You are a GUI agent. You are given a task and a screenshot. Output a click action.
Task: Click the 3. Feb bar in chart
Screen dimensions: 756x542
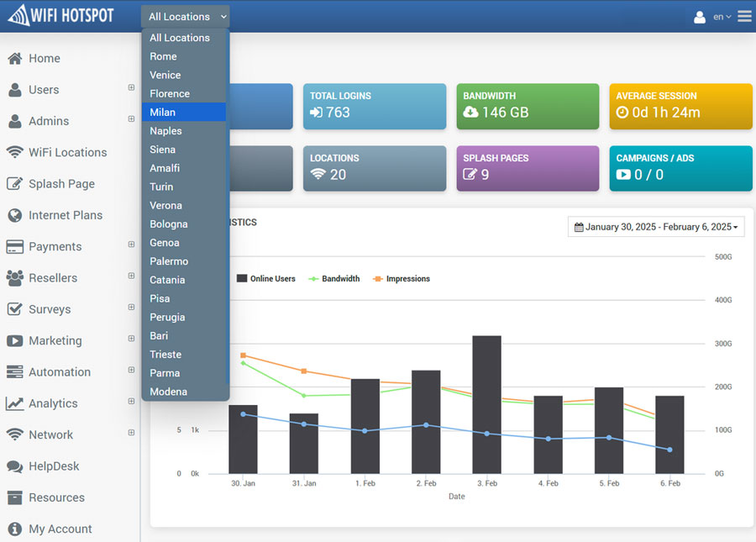tap(486, 404)
